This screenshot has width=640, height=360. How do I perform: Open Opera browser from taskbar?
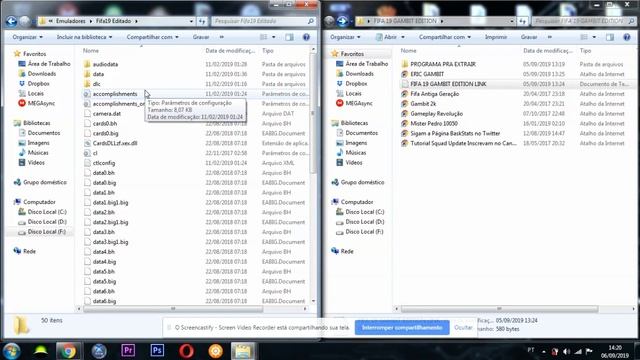[186, 351]
